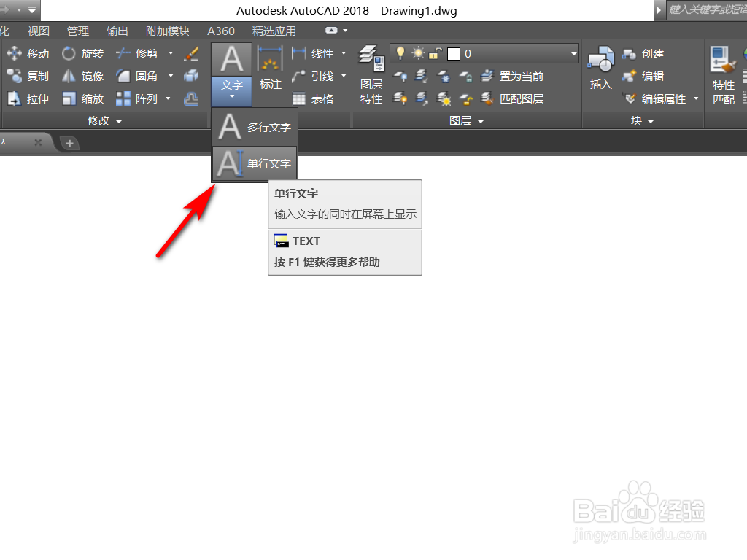
Task: Click the Erase icon beside Trim
Action: coord(192,54)
